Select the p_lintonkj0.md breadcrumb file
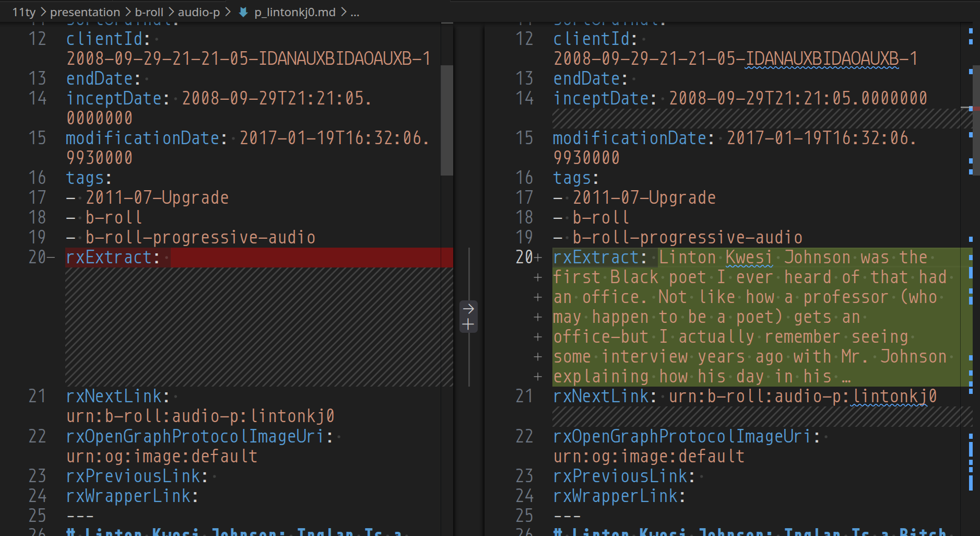 click(x=295, y=12)
